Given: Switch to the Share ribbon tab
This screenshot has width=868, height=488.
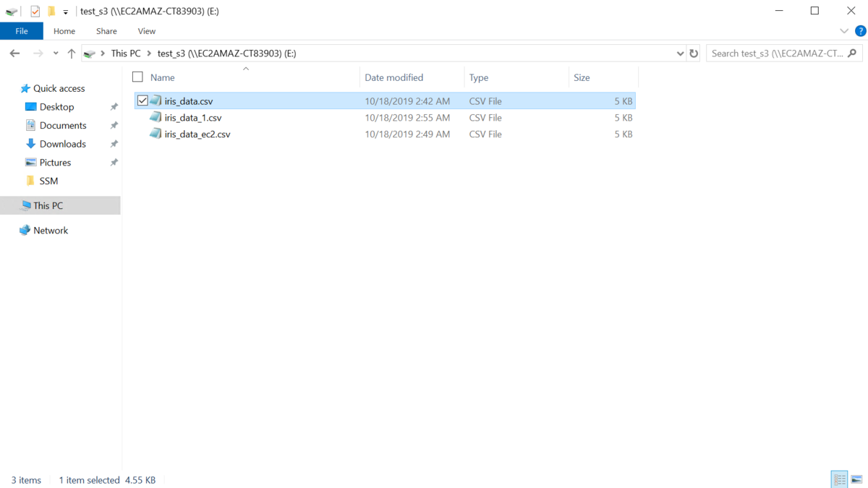Looking at the screenshot, I should tap(106, 31).
